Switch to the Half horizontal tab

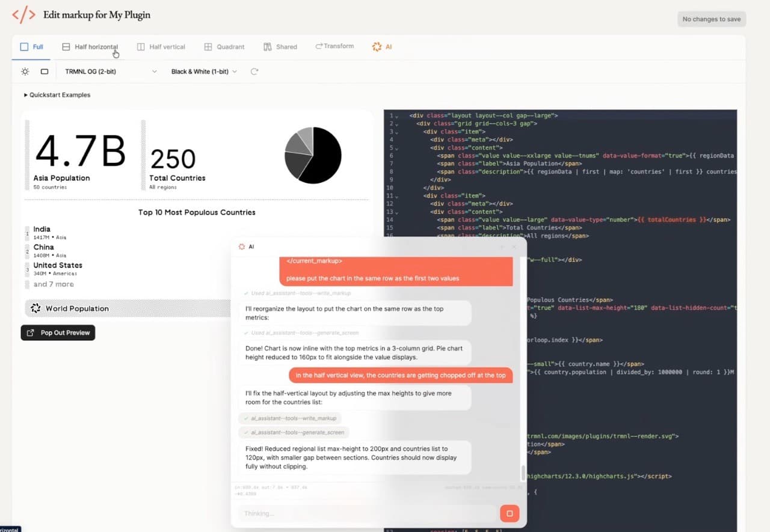pos(90,47)
